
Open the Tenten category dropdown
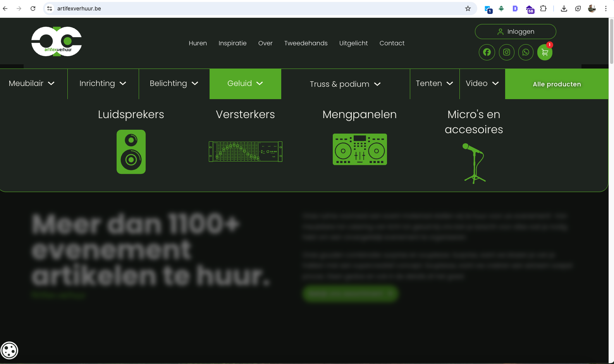[434, 84]
